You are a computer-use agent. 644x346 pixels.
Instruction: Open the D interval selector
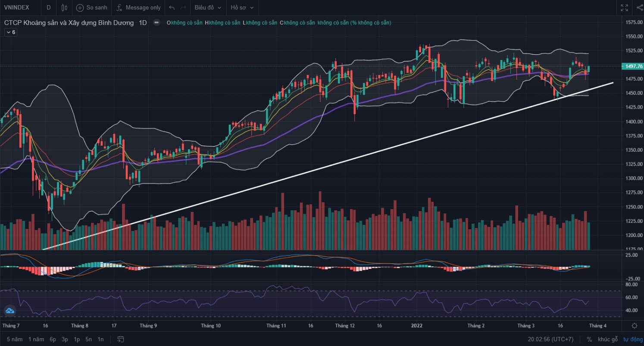coord(48,7)
